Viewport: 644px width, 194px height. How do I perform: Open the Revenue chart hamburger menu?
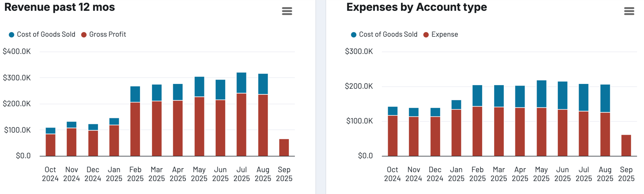(287, 11)
